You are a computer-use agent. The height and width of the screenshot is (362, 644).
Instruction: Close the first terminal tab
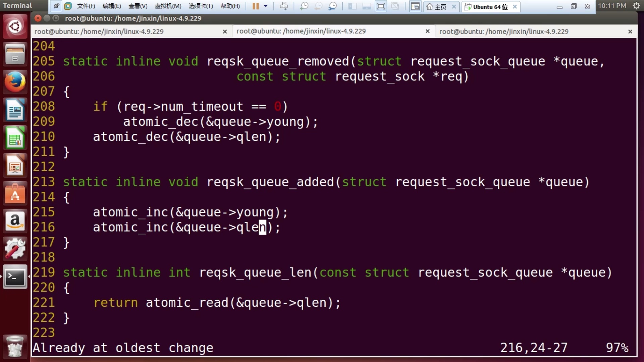click(x=225, y=32)
